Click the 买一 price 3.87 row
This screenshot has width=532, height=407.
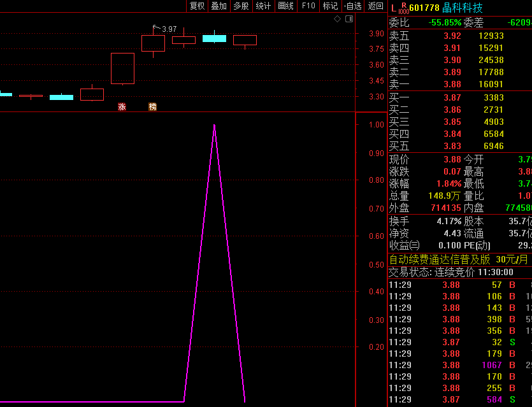[452, 97]
